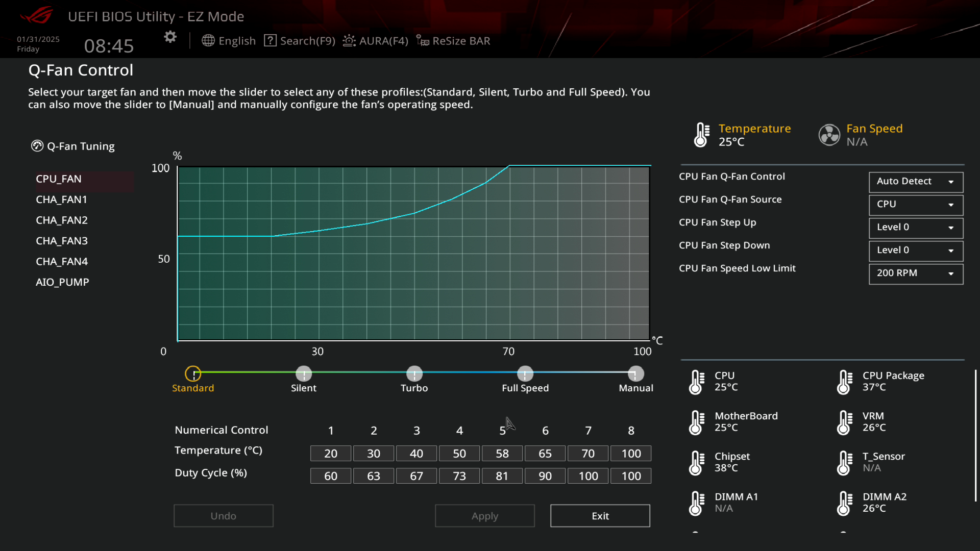Click the Temperature thermometer icon

point(700,134)
